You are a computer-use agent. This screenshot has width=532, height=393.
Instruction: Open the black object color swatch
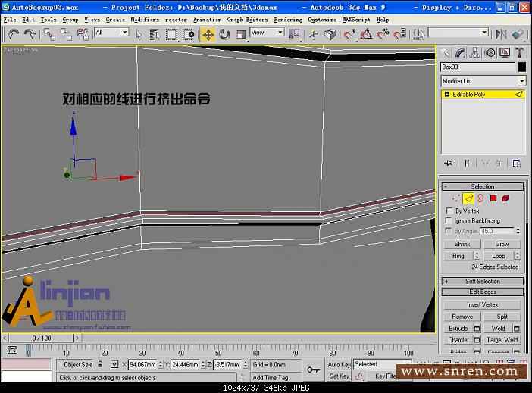pyautogui.click(x=522, y=67)
